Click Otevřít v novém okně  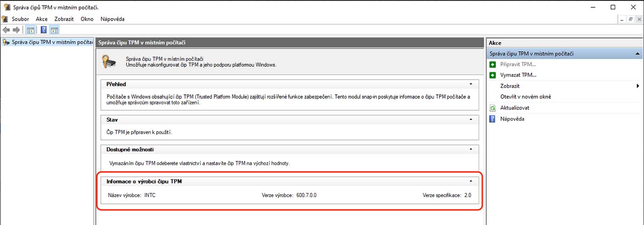click(x=526, y=97)
